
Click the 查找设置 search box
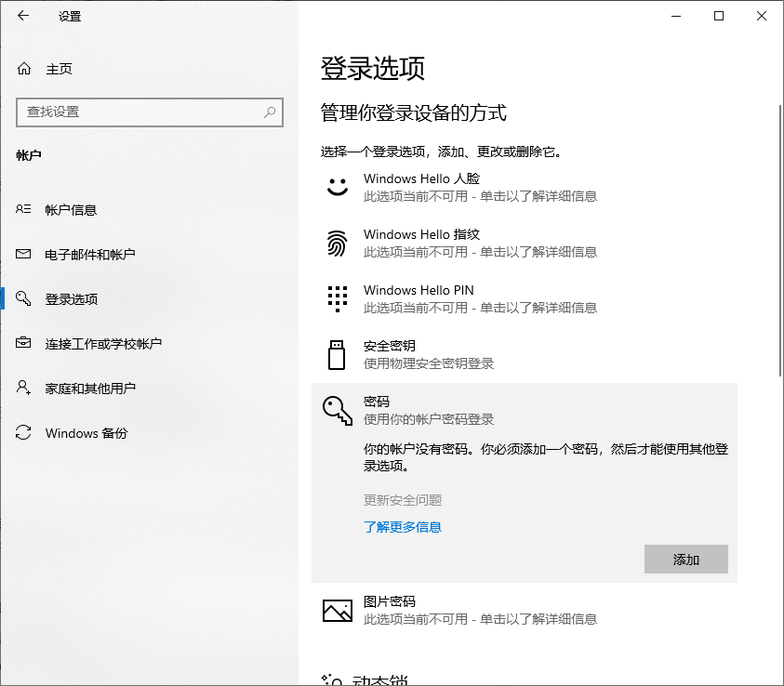point(149,112)
